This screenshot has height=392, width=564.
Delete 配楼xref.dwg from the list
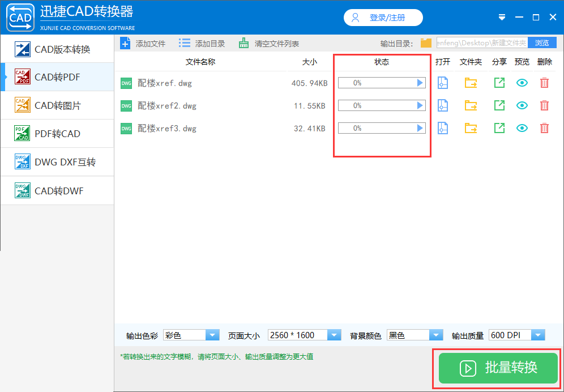point(544,83)
